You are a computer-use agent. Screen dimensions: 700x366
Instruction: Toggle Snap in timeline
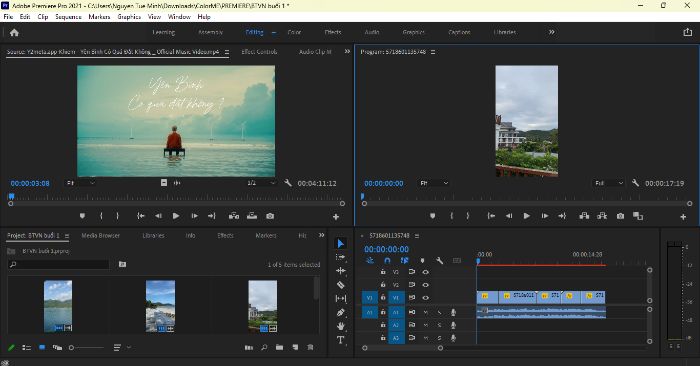click(x=387, y=260)
